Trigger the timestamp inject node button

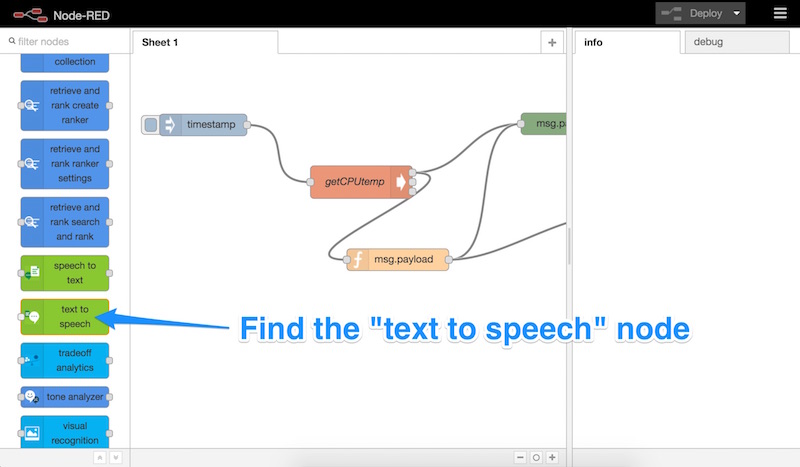pyautogui.click(x=151, y=125)
